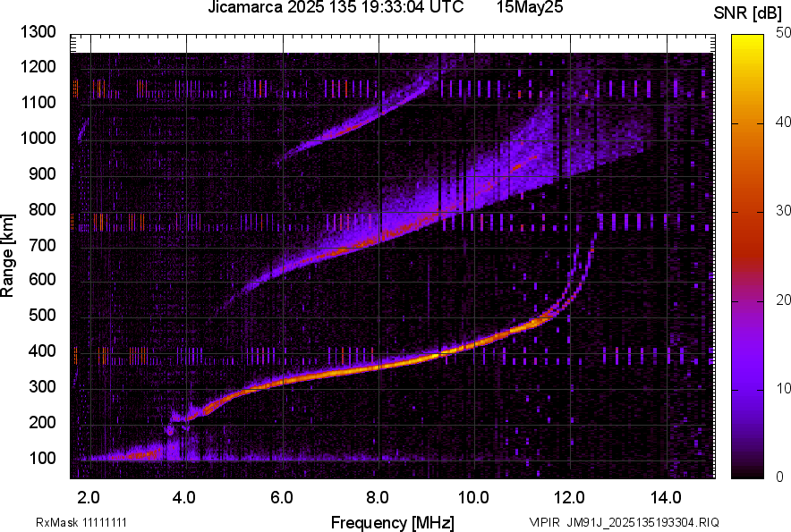Click the 'SNR [dB]' colorbar title
Viewport: 791px width, 532px height.
[748, 13]
